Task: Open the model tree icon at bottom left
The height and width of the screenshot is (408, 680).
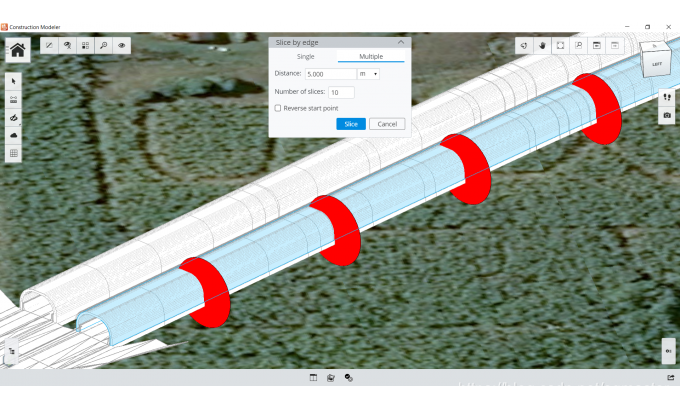Action: click(12, 351)
